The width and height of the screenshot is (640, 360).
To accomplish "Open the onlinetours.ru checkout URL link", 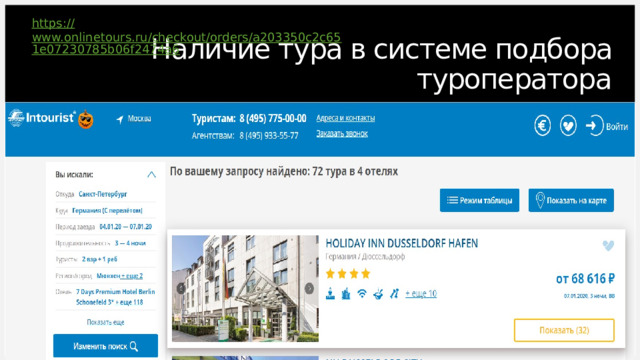I will [x=186, y=37].
